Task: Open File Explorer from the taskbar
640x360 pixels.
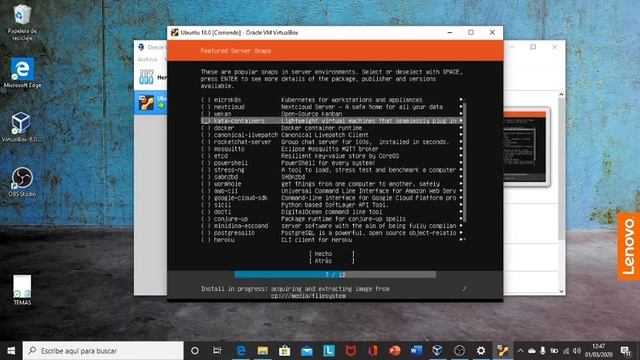Action: (262, 351)
